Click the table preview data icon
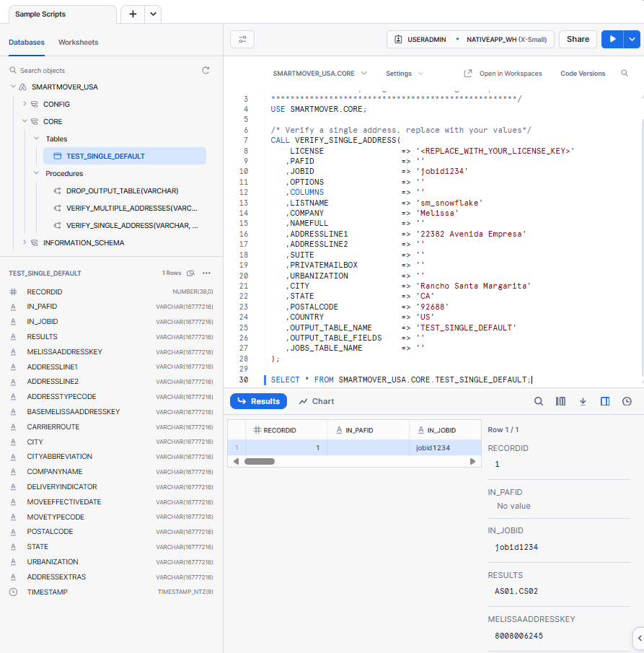Screen dimensions: 644x653 point(190,273)
